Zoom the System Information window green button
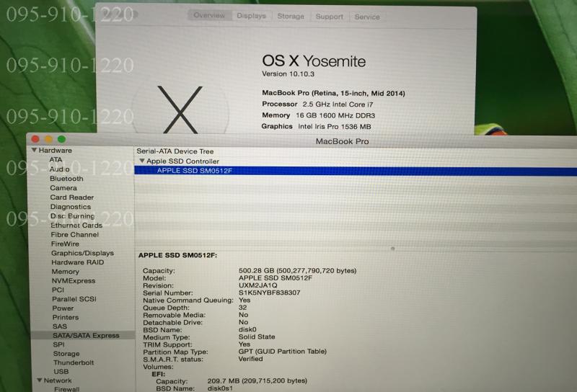This screenshot has width=577, height=392. point(61,139)
